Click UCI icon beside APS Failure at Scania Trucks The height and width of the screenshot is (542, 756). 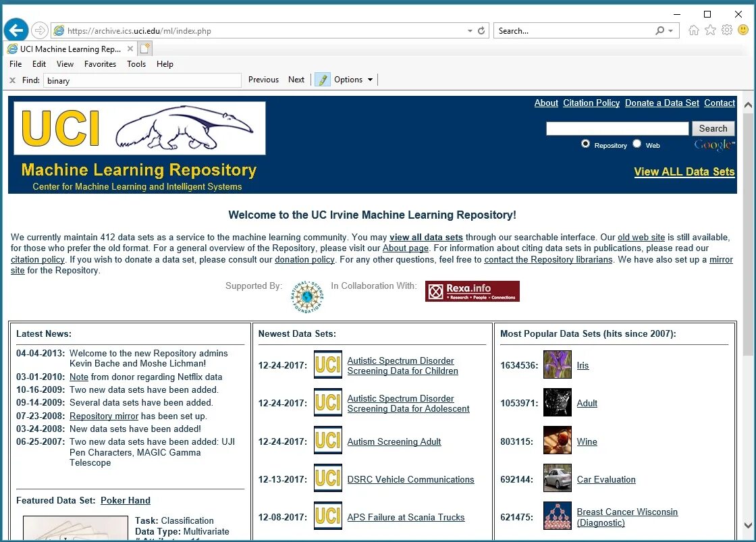(x=328, y=516)
